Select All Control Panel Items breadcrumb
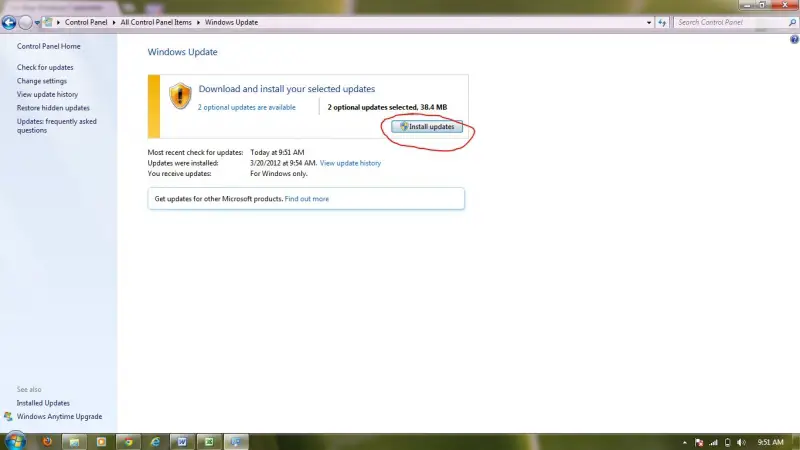The width and height of the screenshot is (800, 450). coord(156,22)
